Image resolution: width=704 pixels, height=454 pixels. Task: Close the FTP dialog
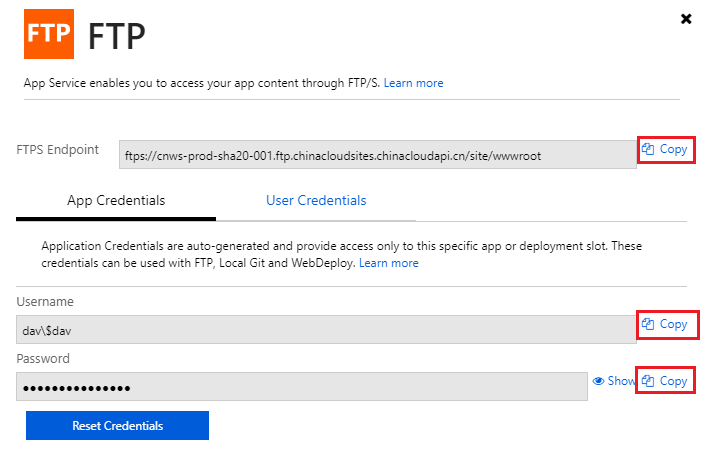(686, 19)
